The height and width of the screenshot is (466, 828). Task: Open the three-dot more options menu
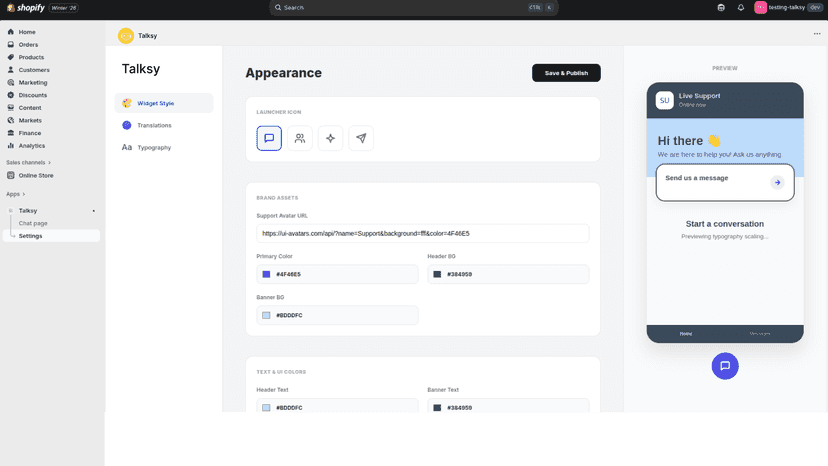tap(816, 34)
